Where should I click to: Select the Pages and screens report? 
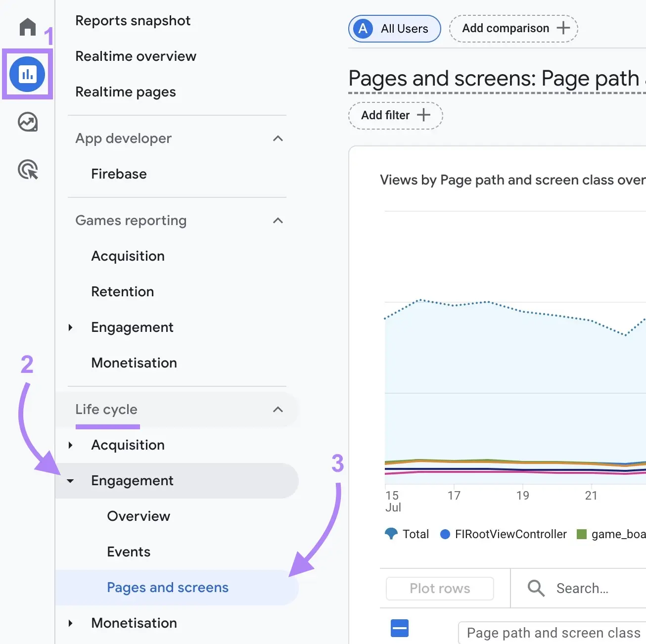[167, 587]
